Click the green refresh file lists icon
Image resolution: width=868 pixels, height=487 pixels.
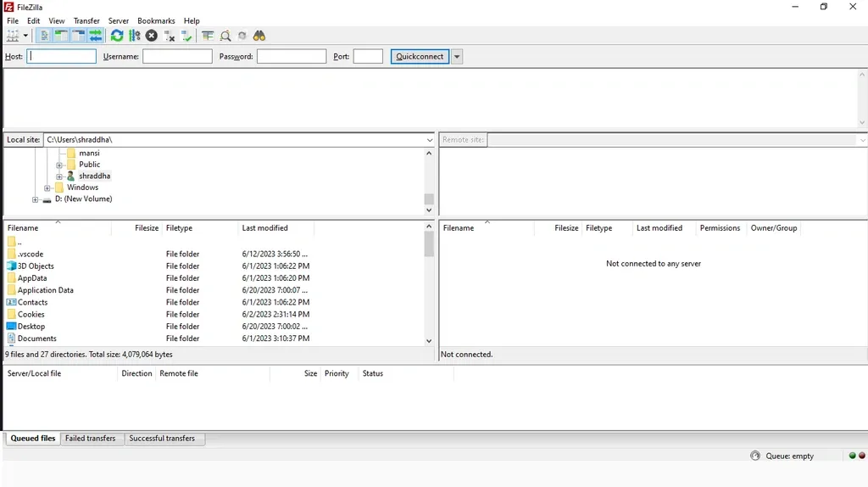(x=117, y=36)
